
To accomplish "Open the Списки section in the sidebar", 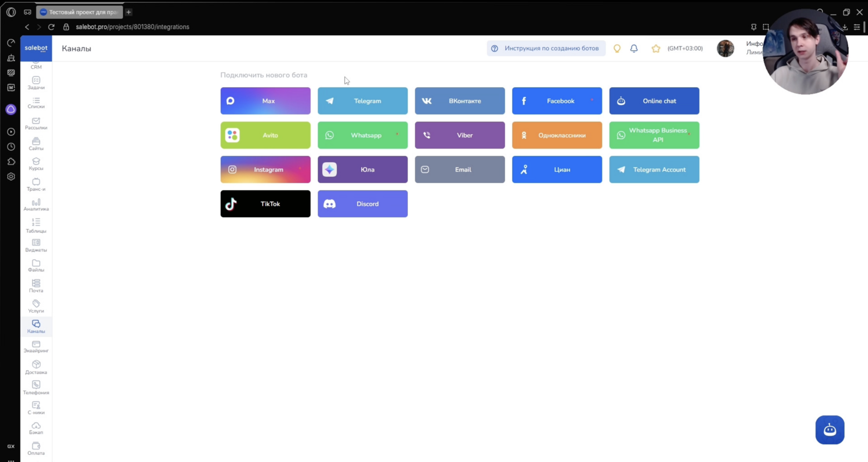I will tap(36, 103).
